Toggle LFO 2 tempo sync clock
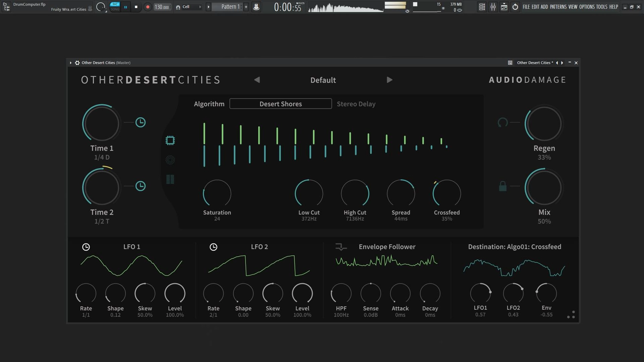644x362 pixels. coord(213,247)
